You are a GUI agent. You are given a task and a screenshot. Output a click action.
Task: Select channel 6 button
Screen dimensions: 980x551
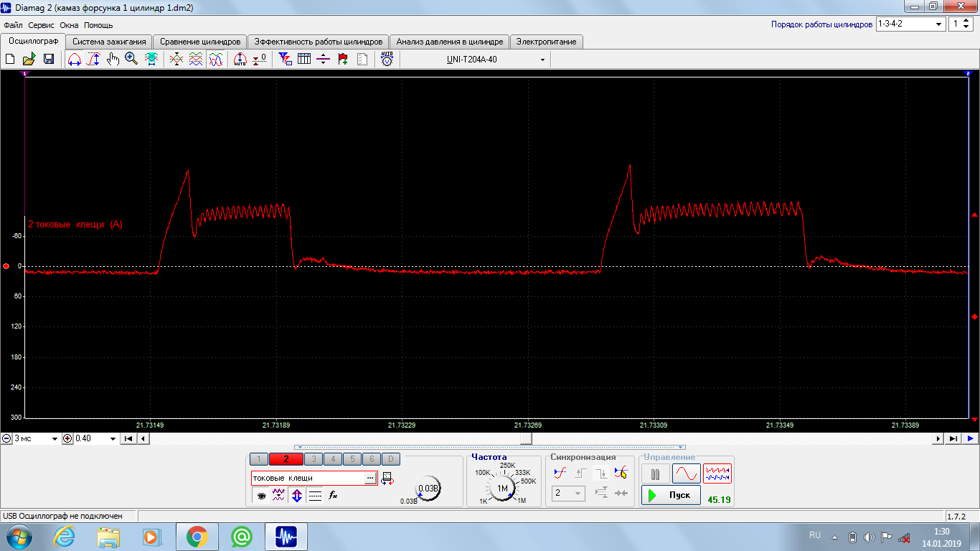371,459
